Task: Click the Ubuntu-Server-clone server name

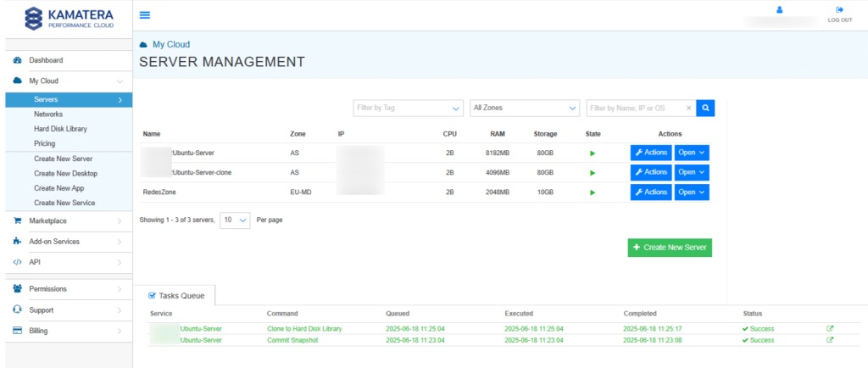Action: click(203, 173)
